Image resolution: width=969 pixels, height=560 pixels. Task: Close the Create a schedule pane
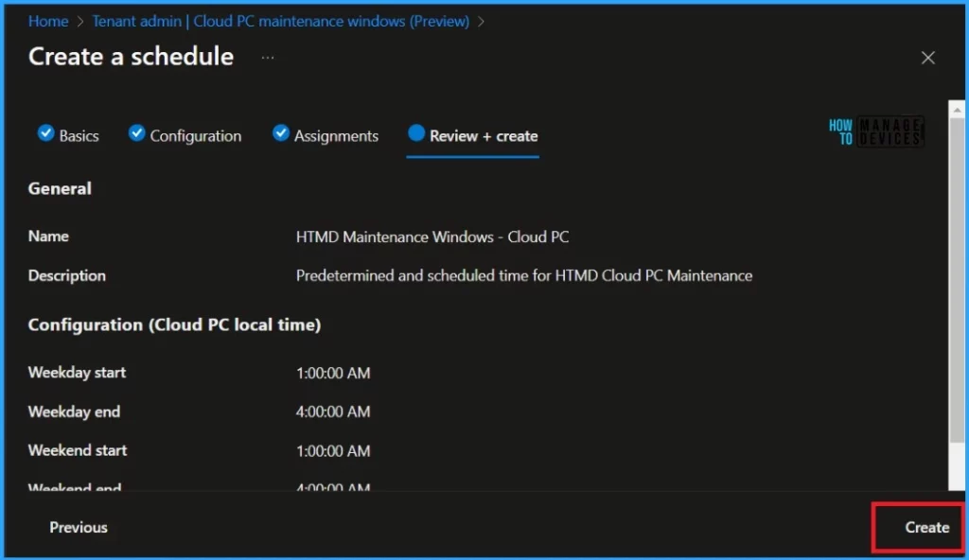point(927,58)
